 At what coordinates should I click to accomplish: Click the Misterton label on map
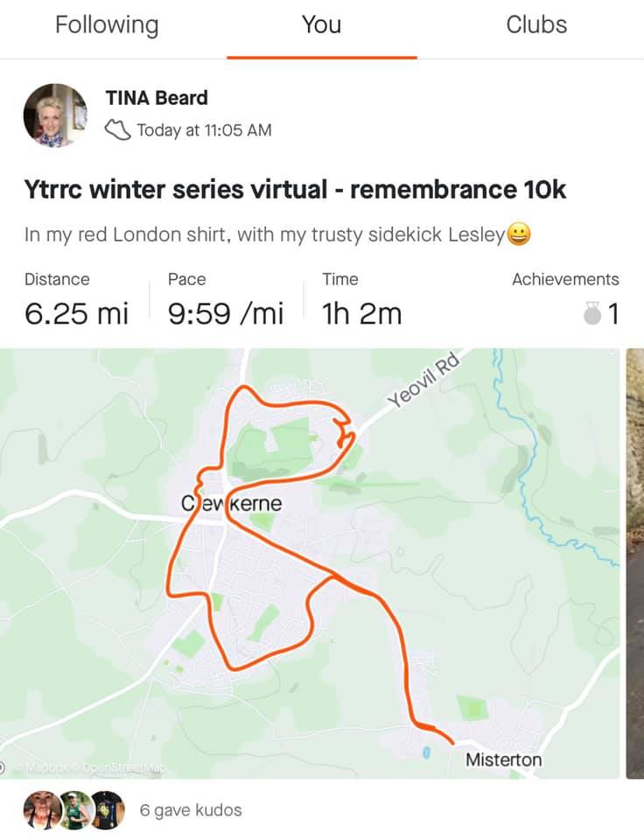click(504, 759)
